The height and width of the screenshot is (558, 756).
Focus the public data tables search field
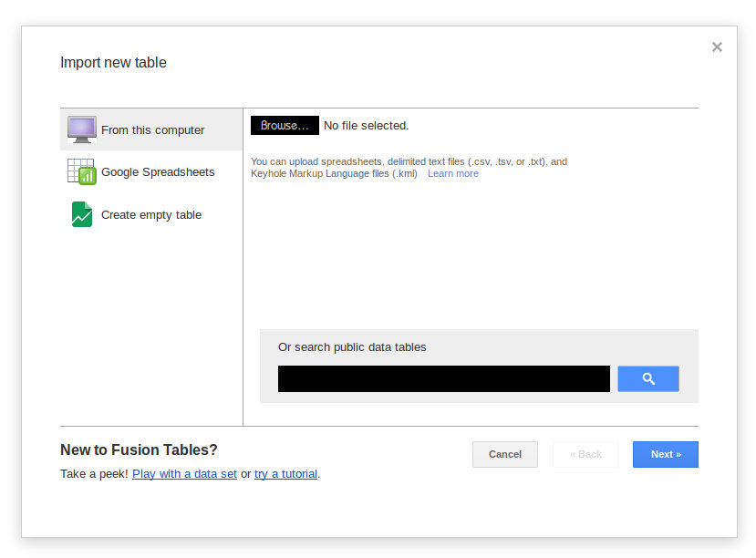(x=443, y=378)
